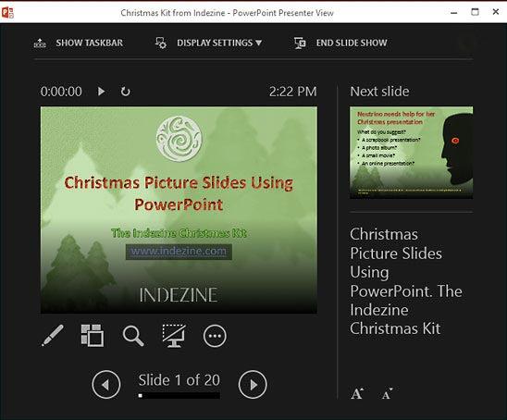Click the 'Next slide' label

[379, 92]
